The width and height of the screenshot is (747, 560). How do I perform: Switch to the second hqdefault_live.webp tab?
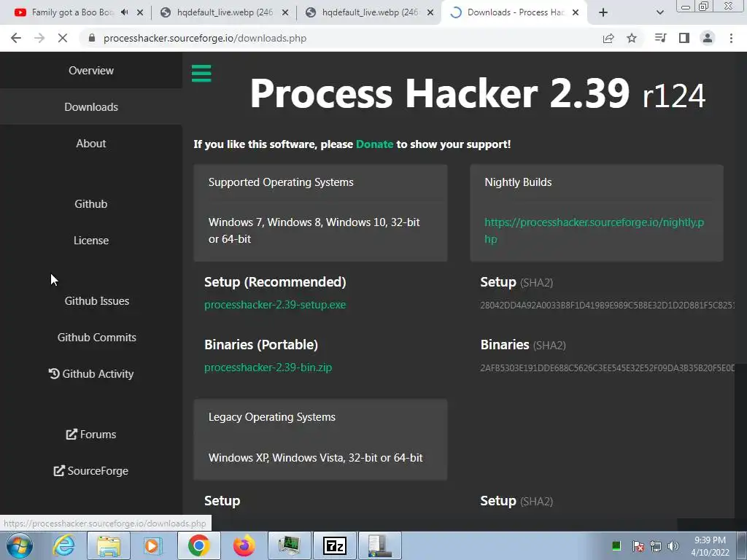pyautogui.click(x=369, y=12)
